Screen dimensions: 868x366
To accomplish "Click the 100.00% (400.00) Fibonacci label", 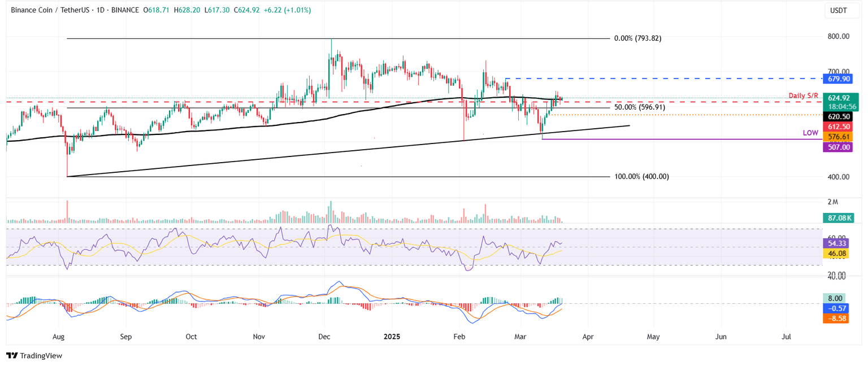I will click(641, 176).
